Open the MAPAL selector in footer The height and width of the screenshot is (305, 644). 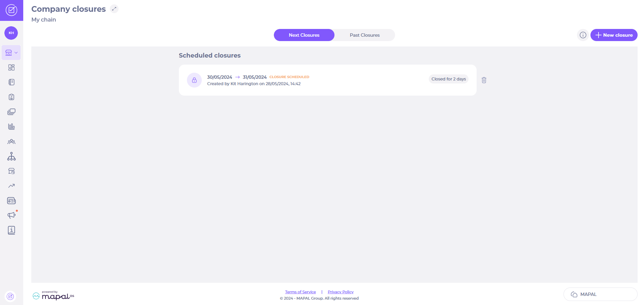[x=601, y=294]
